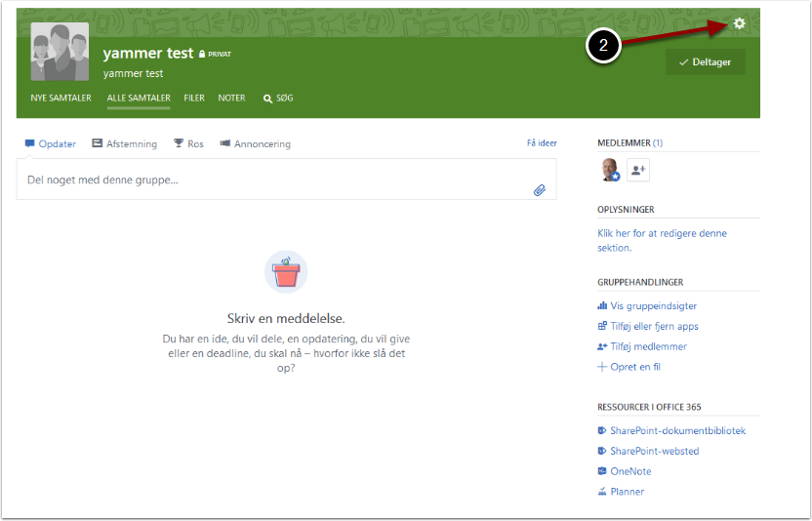
Task: Click 'Klik her for at redigere denne sektion'
Action: (662, 240)
